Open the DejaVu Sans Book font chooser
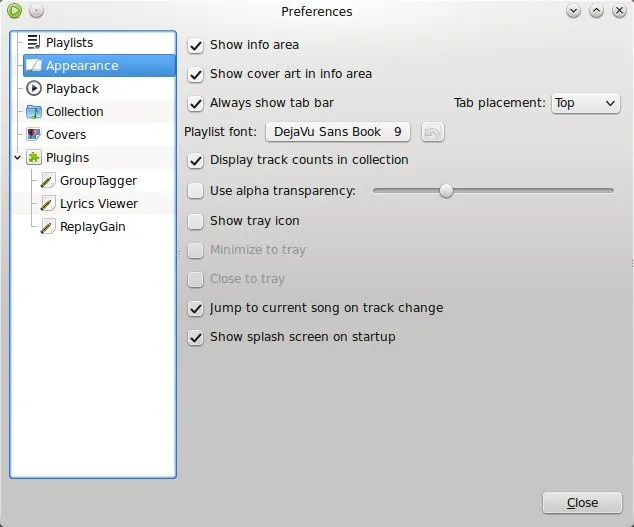This screenshot has height=527, width=634. tap(337, 132)
